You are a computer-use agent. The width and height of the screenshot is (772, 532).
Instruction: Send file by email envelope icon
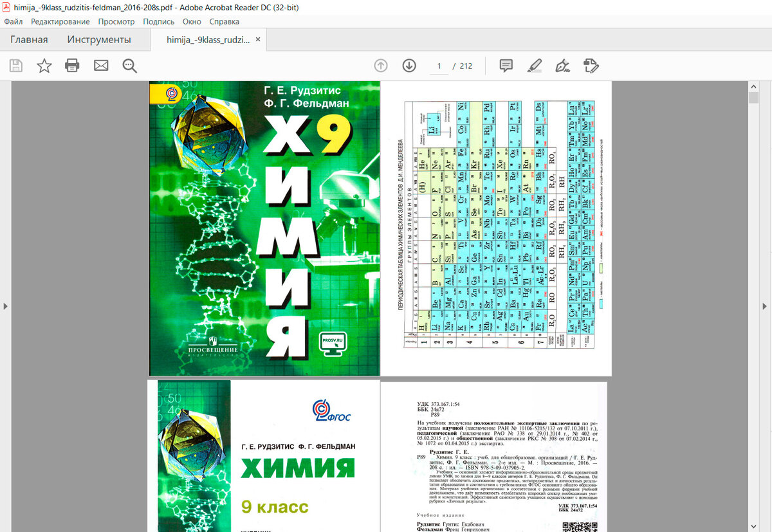coord(101,66)
